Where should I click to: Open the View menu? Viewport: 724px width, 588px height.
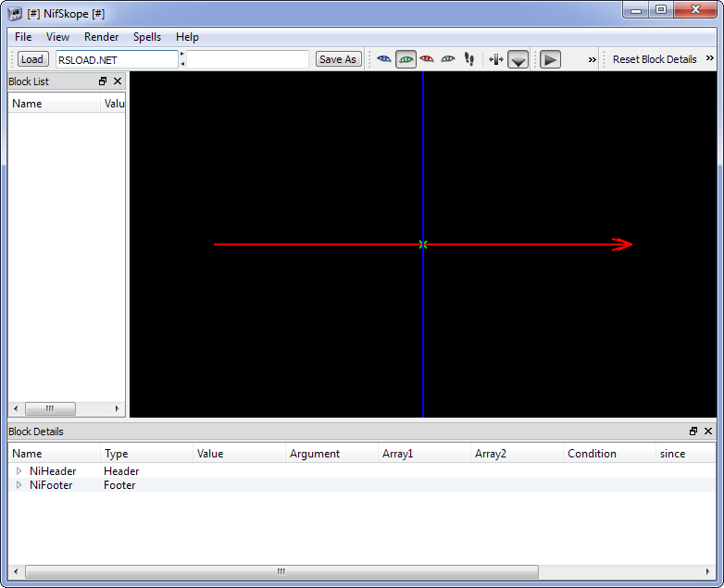[57, 37]
